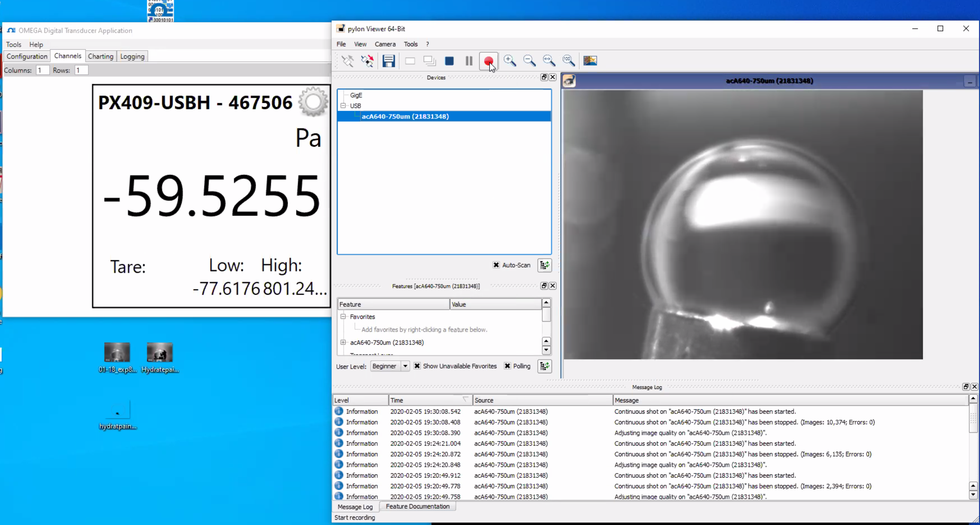Open the Camera menu
Viewport: 980px width, 525px height.
point(385,44)
